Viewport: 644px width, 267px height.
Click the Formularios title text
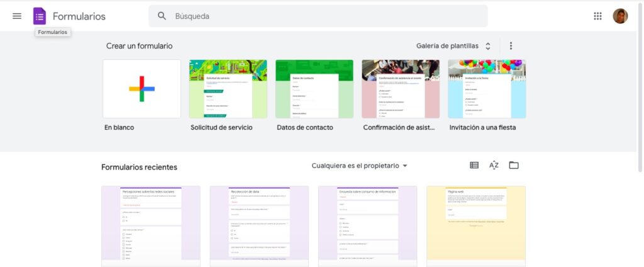[x=79, y=16]
